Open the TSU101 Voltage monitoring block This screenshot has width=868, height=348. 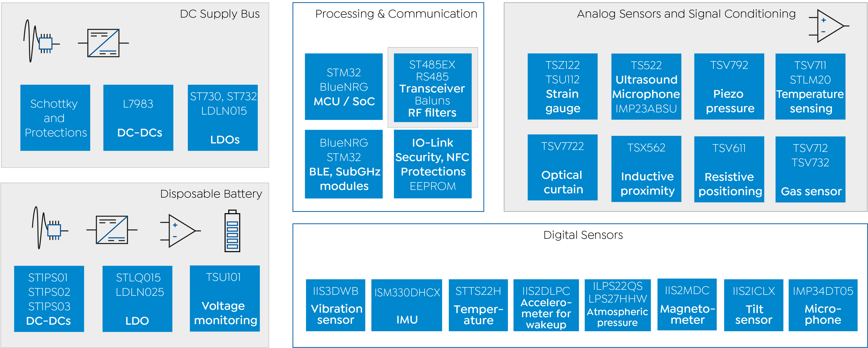coord(225,298)
